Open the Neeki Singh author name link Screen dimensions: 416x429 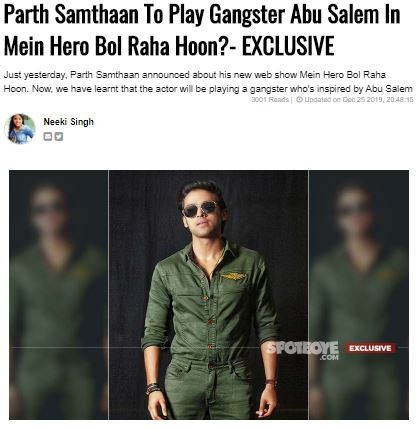tap(69, 122)
